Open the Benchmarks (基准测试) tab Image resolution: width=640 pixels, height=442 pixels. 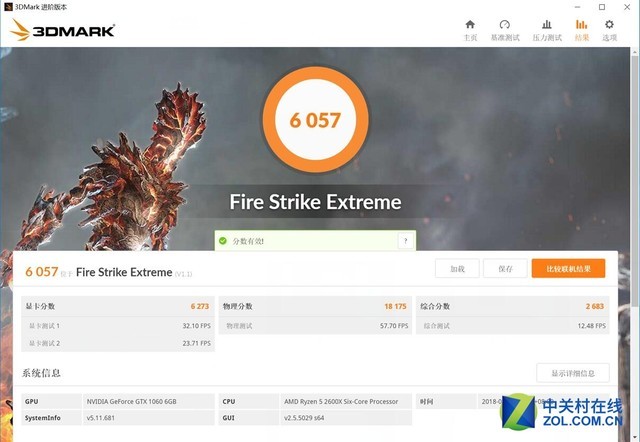[x=505, y=31]
